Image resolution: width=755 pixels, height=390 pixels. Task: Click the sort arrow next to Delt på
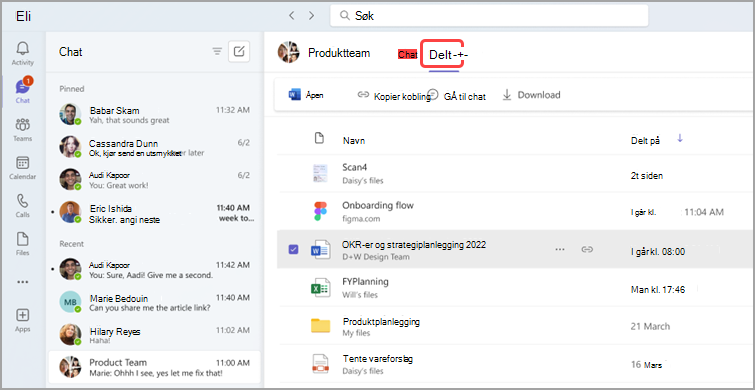[x=680, y=139]
